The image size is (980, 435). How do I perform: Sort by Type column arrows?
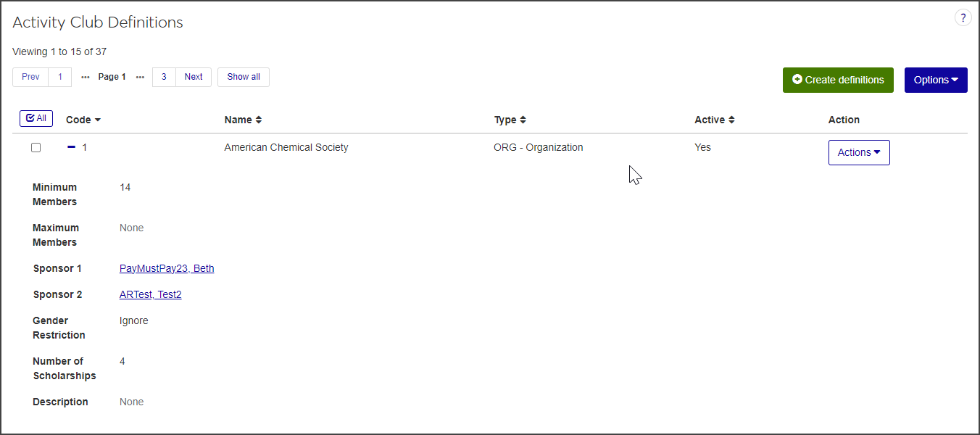(523, 120)
